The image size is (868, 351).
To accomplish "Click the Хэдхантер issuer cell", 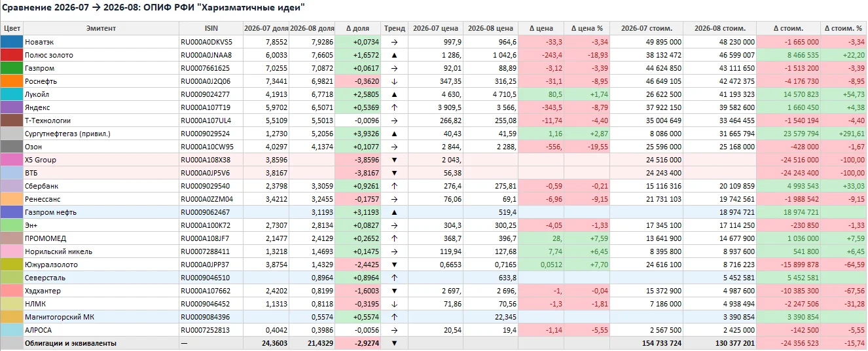I will 101,291.
